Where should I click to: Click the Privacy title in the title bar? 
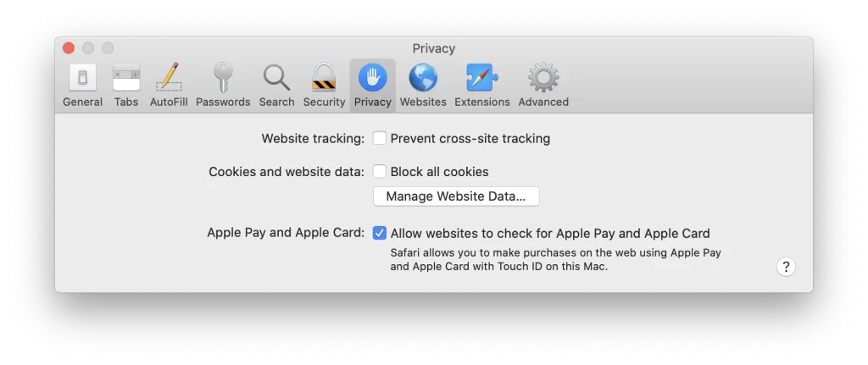[x=434, y=48]
